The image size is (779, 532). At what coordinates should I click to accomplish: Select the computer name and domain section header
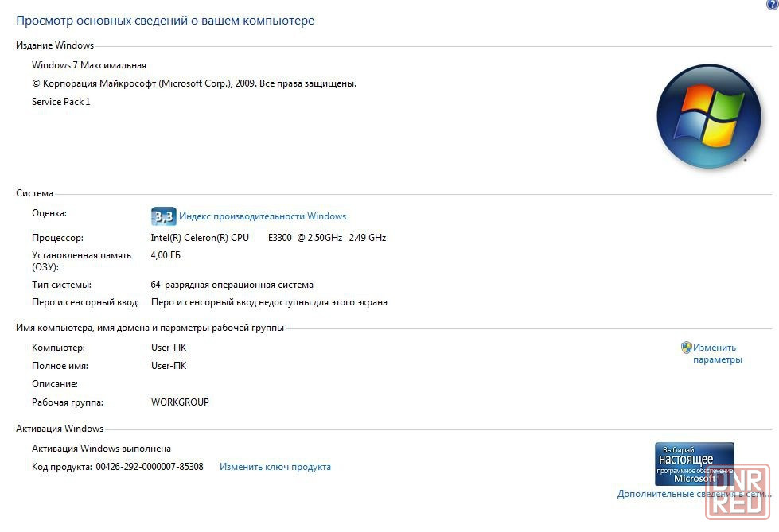[150, 328]
